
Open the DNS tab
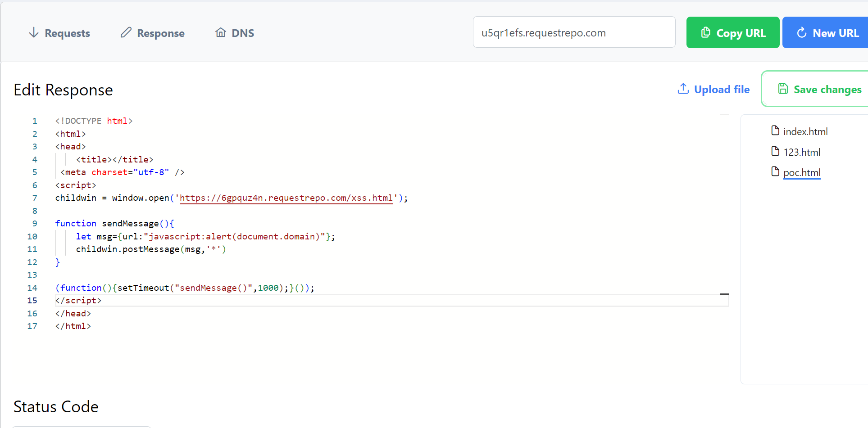point(235,33)
